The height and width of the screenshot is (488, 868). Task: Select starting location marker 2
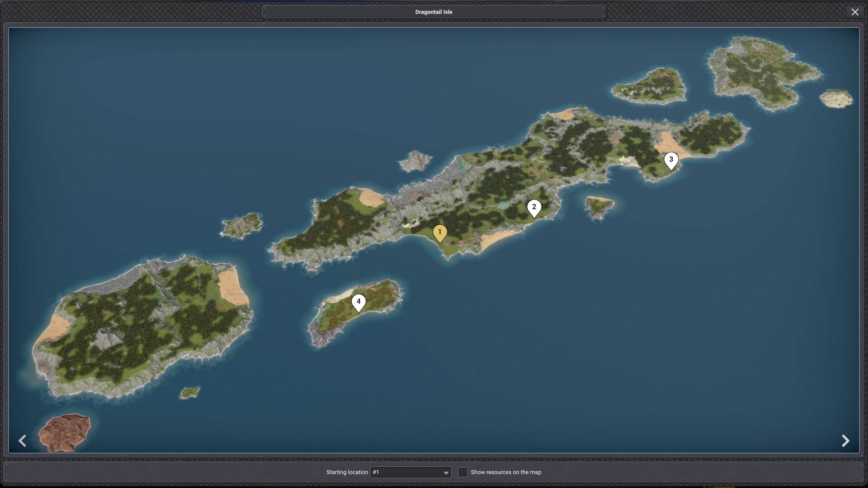tap(534, 207)
